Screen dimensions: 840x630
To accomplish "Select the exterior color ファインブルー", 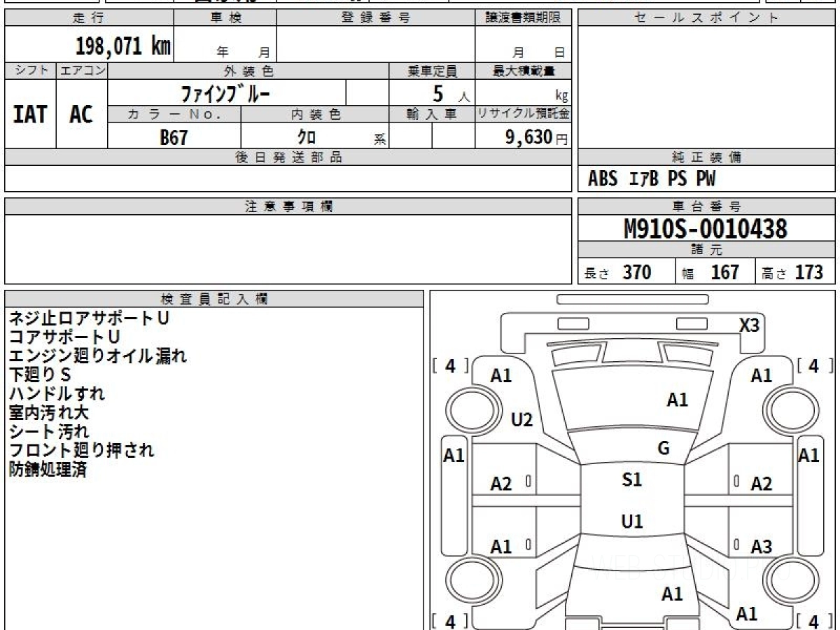I will 225,93.
